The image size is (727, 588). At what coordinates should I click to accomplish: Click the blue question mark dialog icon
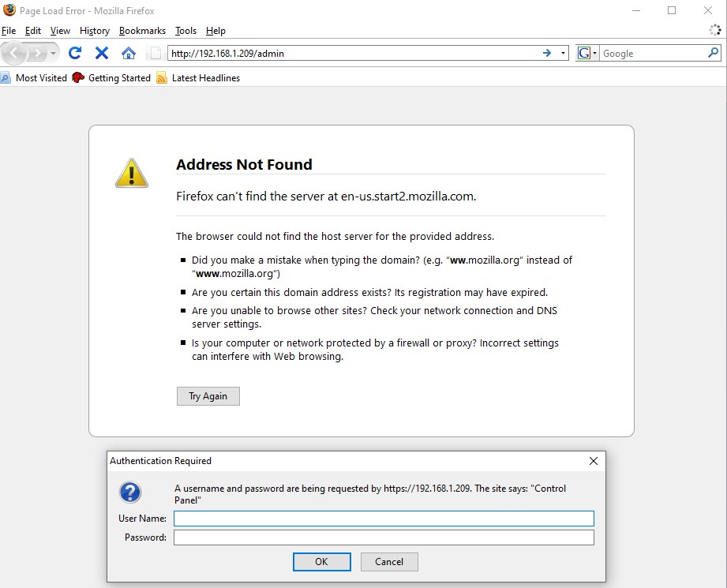[130, 492]
